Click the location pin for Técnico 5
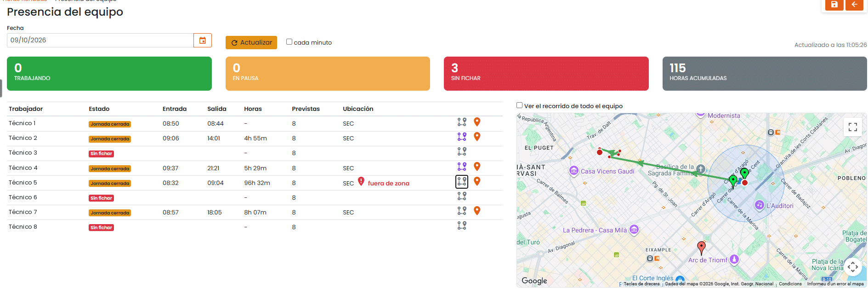This screenshot has width=868, height=289. coord(477,181)
